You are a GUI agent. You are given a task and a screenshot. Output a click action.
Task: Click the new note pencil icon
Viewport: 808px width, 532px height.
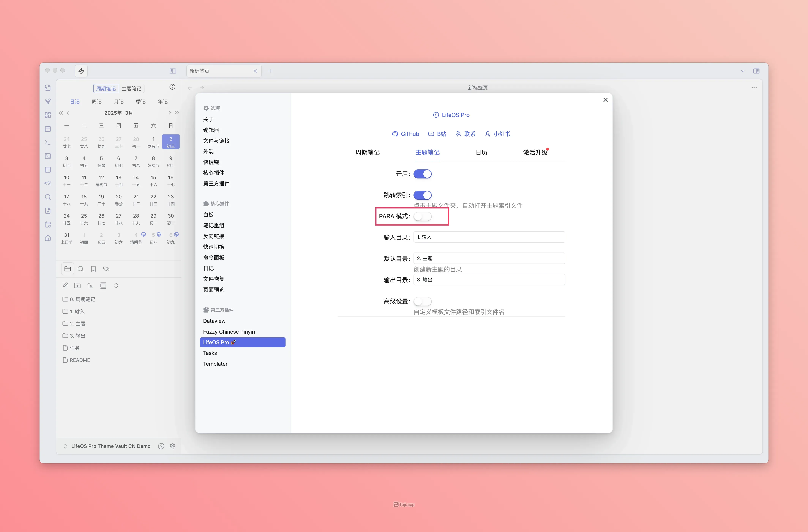click(65, 286)
